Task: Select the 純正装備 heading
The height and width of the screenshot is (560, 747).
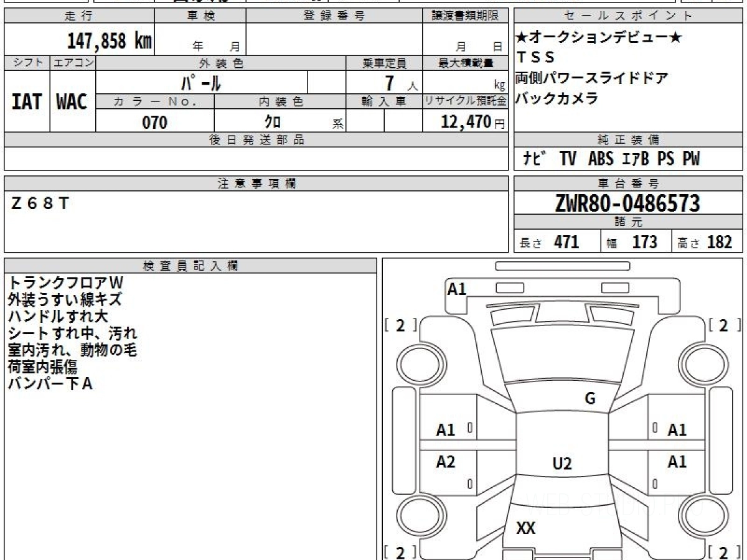Action: (x=628, y=140)
